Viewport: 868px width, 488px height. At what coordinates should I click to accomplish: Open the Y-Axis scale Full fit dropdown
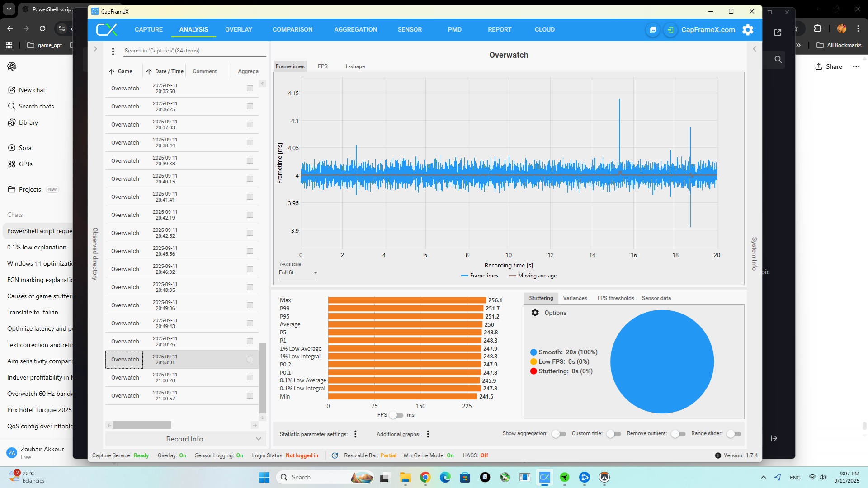[298, 273]
